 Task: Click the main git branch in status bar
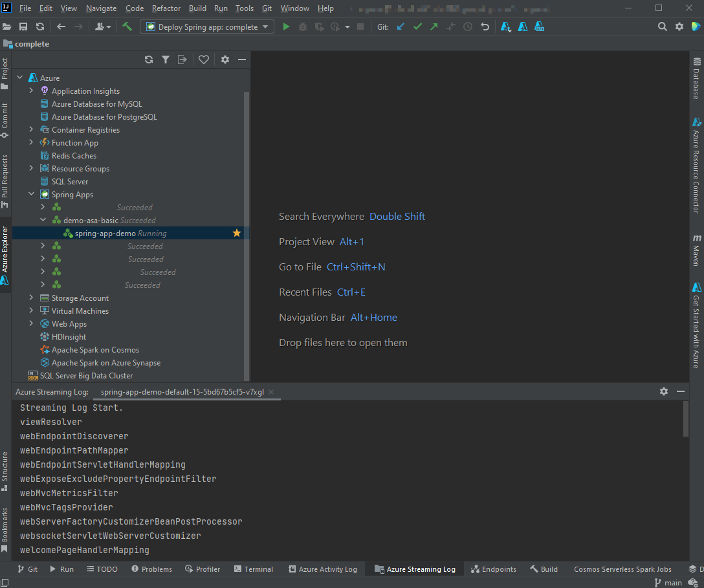click(673, 583)
